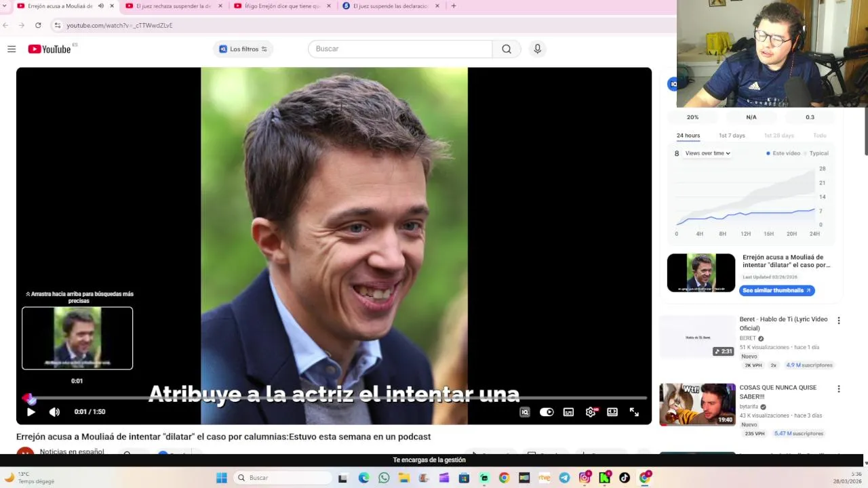Open WhatsApp from the taskbar
This screenshot has height=488, width=868.
pos(384,478)
